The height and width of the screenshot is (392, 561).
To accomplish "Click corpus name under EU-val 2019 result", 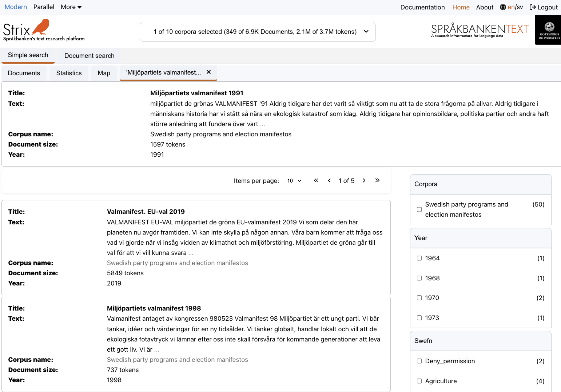I will pos(177,263).
